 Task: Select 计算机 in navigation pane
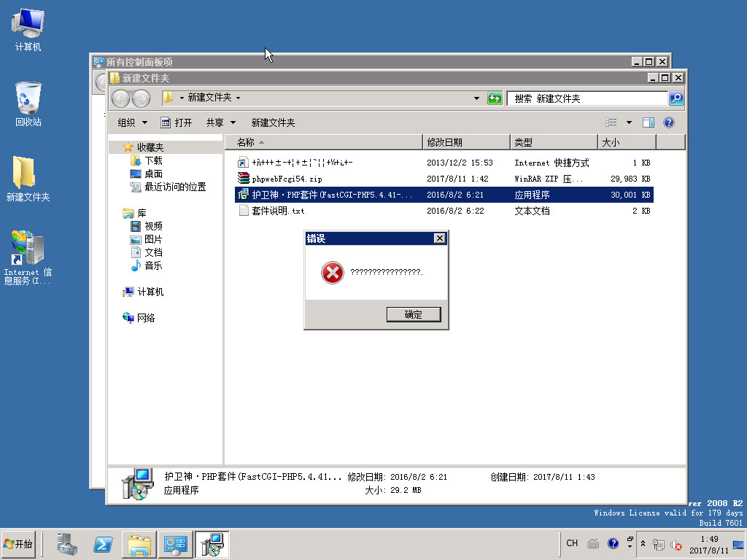[x=150, y=292]
